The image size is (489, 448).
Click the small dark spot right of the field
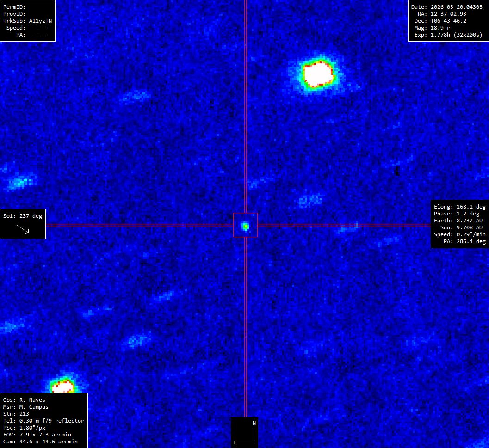coord(396,171)
